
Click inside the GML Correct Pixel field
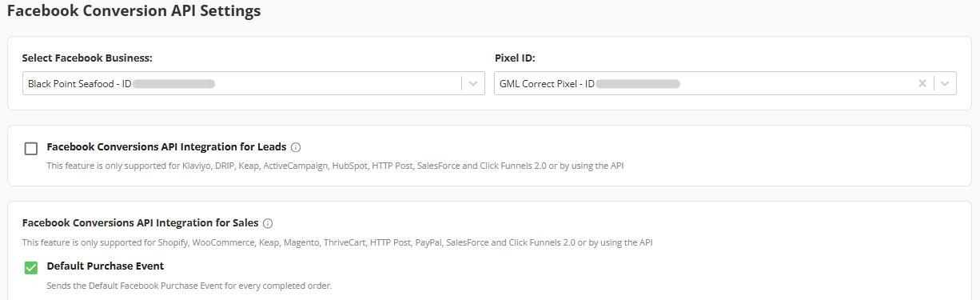703,83
